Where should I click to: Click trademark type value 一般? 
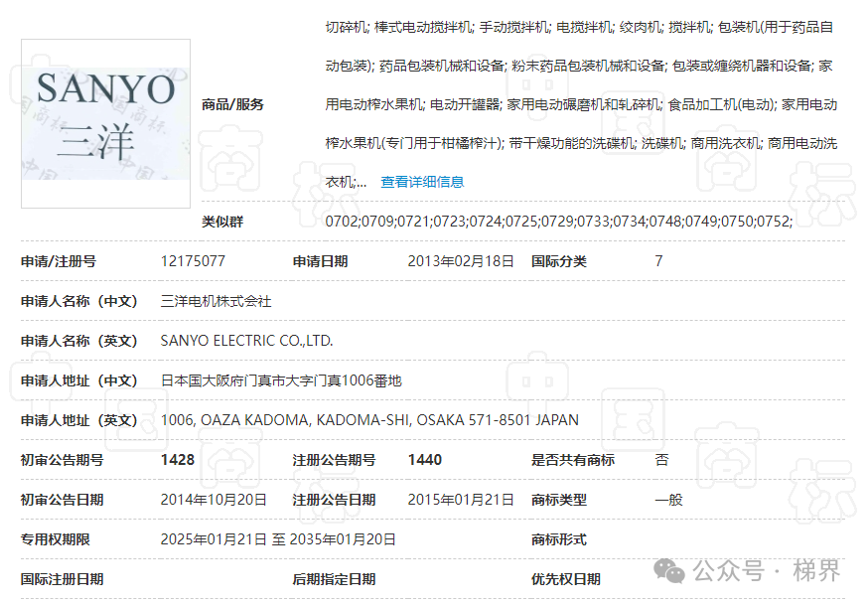point(663,500)
